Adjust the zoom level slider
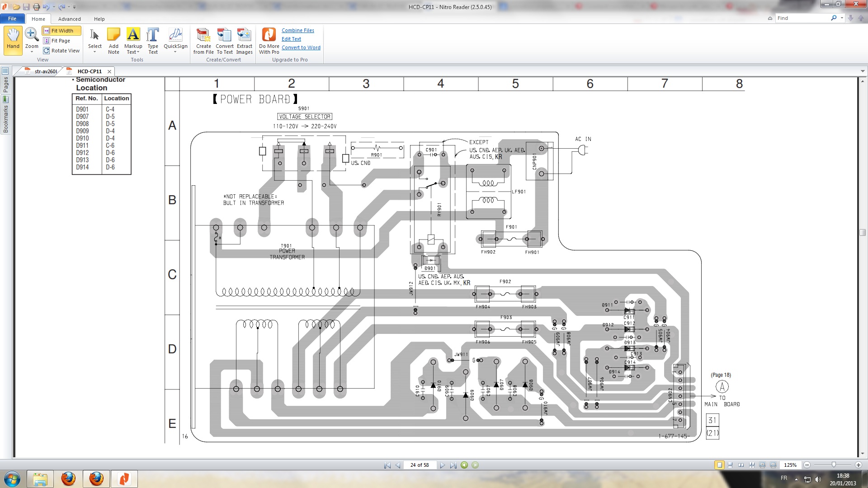This screenshot has height=488, width=868. click(x=834, y=465)
